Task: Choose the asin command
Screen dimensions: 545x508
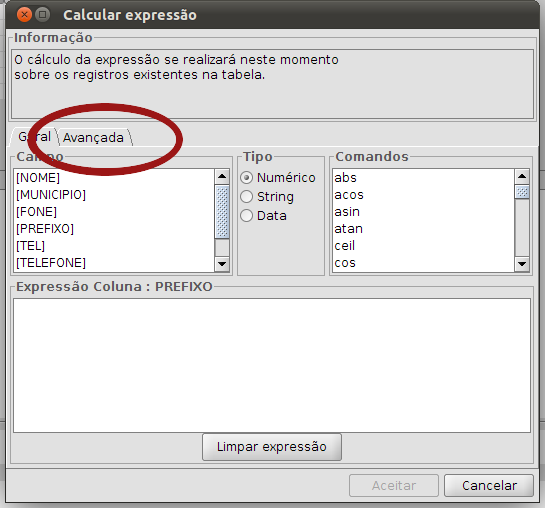Action: tap(423, 212)
